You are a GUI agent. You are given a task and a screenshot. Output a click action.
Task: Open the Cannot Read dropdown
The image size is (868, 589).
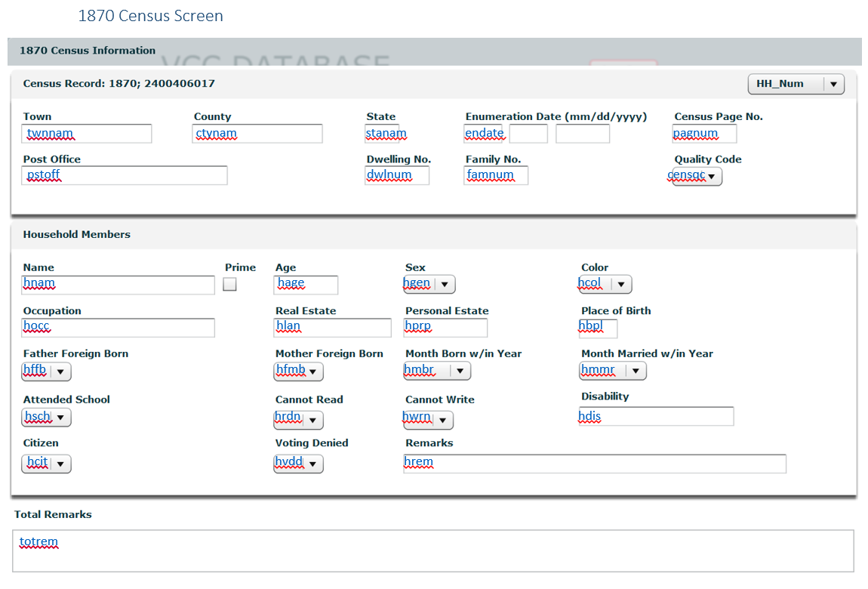(x=299, y=421)
